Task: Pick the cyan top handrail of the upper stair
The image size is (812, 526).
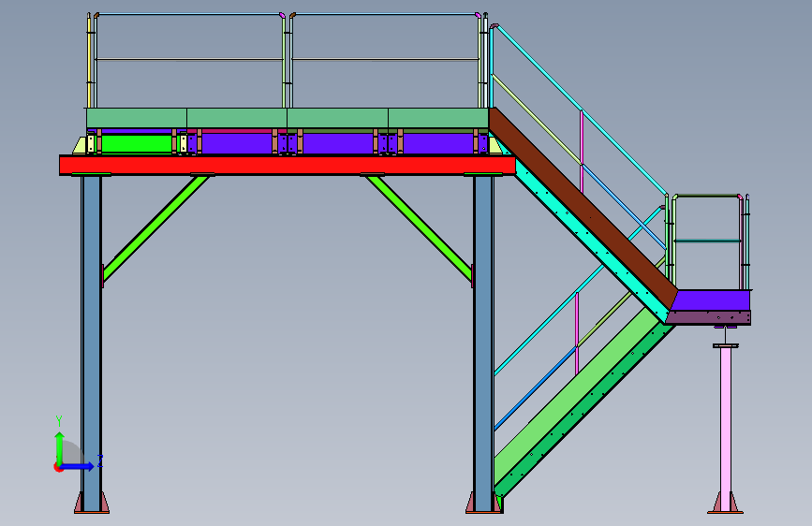Action: pyautogui.click(x=581, y=110)
